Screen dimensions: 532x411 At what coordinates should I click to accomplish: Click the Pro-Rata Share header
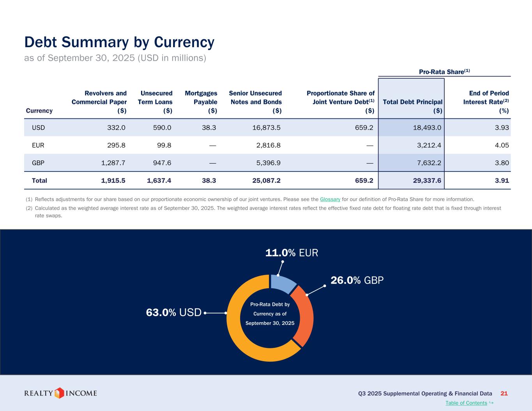[444, 72]
